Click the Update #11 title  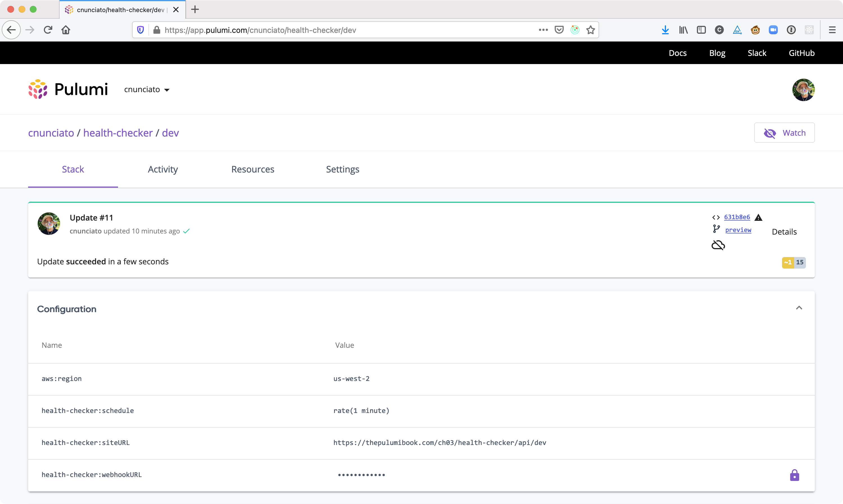click(91, 218)
